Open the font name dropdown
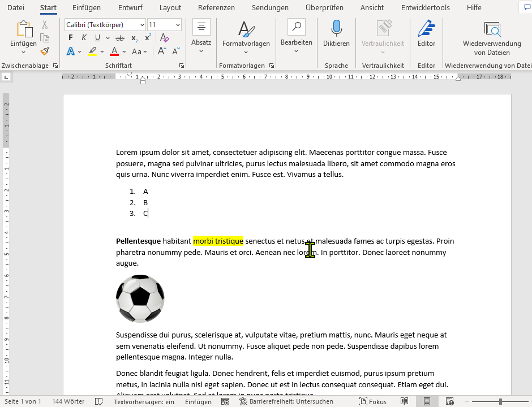Viewport: 532px width, 407px height. click(x=142, y=25)
